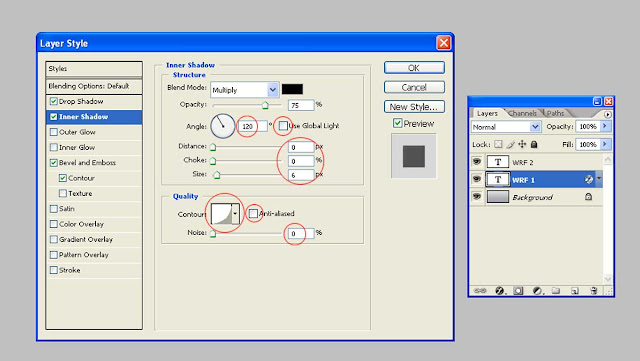Click the link layers icon in Layers panel
This screenshot has width=640, height=361.
coord(480,291)
